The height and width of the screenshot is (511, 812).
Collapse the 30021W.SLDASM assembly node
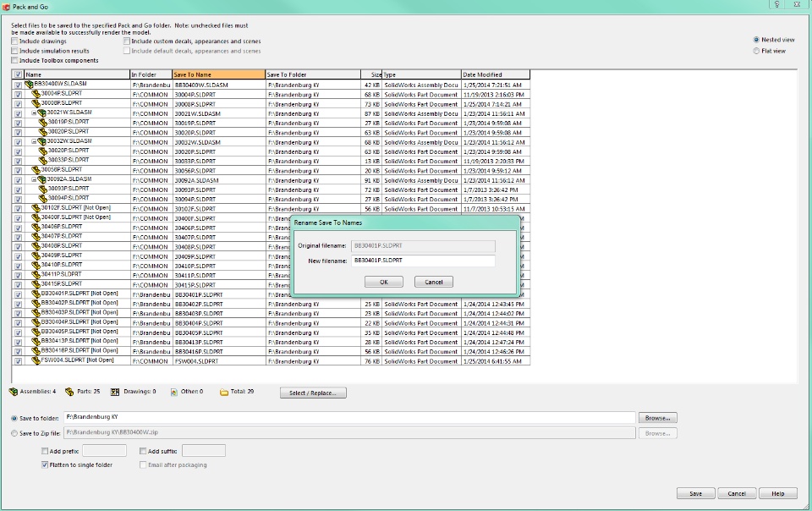(34, 113)
